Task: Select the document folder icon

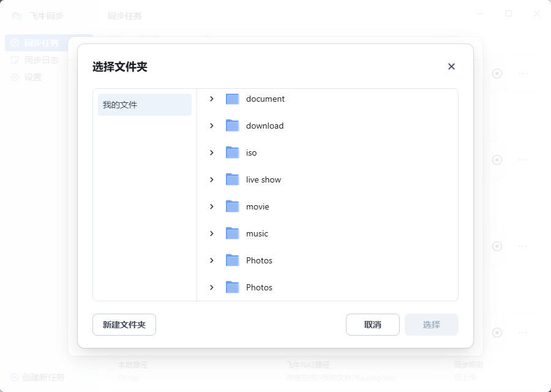Action: coord(231,99)
